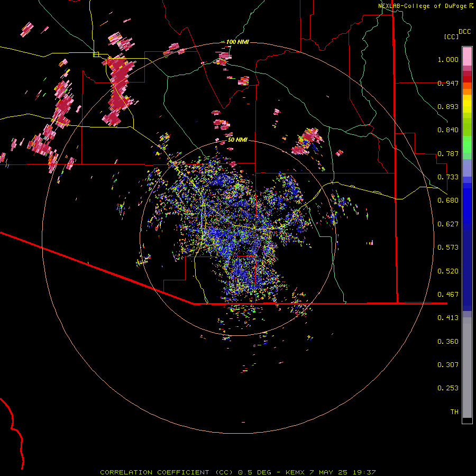Click the 0.520 legend value
476x476 pixels.
coord(448,271)
